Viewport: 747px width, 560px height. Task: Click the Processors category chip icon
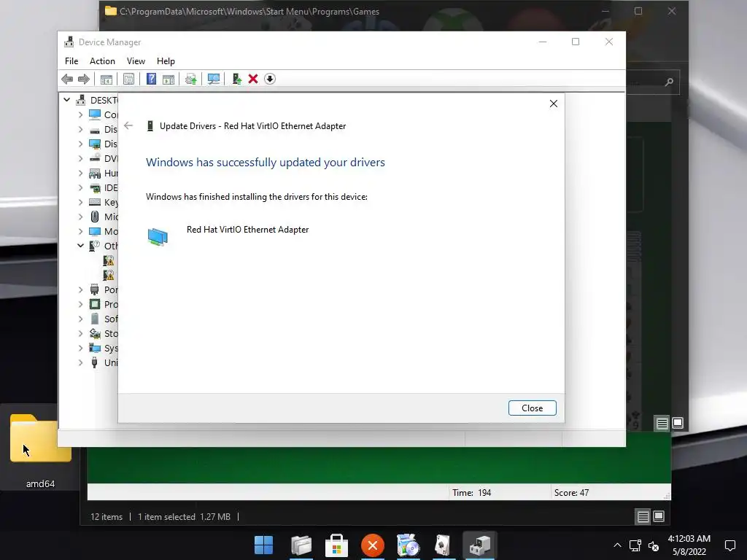coord(95,304)
